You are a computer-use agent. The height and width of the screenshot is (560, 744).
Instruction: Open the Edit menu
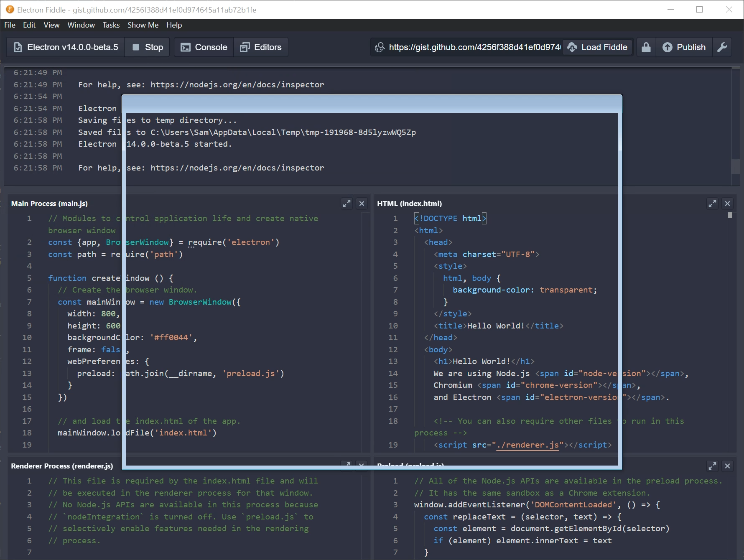29,25
